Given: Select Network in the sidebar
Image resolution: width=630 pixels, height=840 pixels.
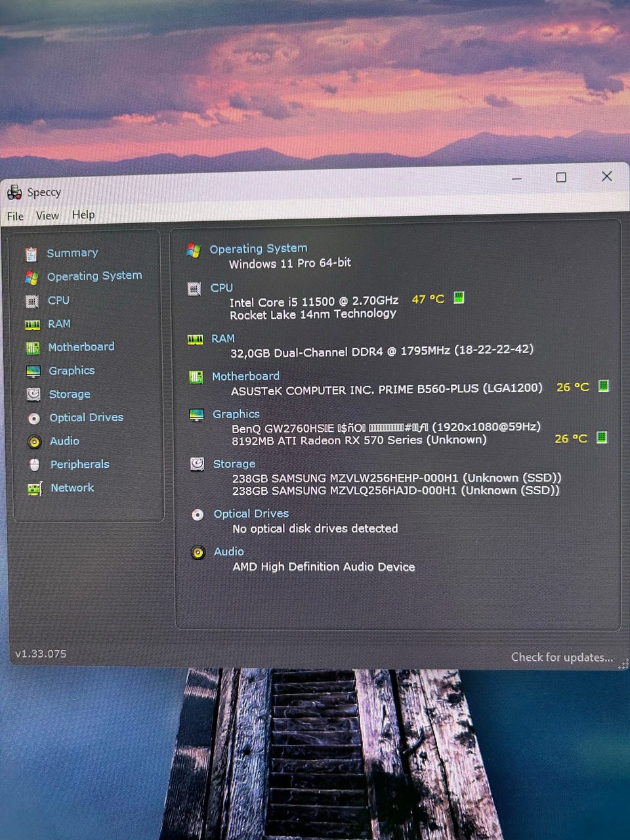Looking at the screenshot, I should (72, 488).
